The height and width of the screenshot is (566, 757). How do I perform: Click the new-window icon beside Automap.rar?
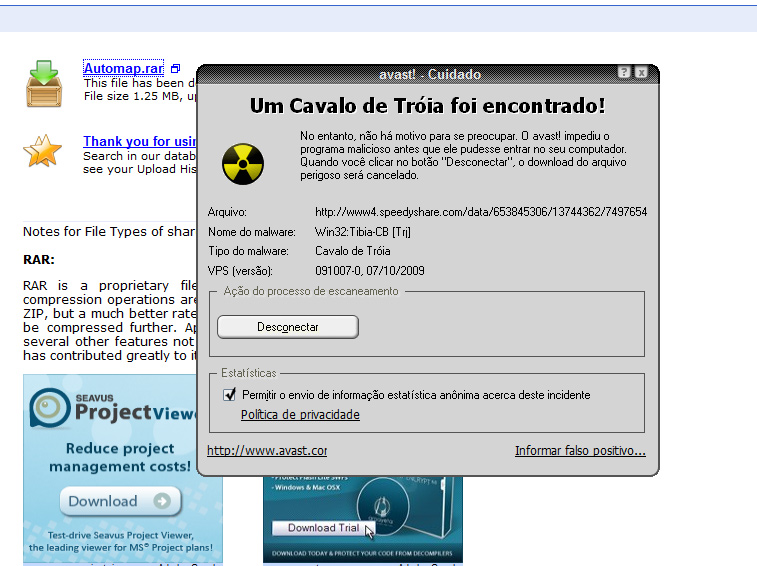coord(176,69)
